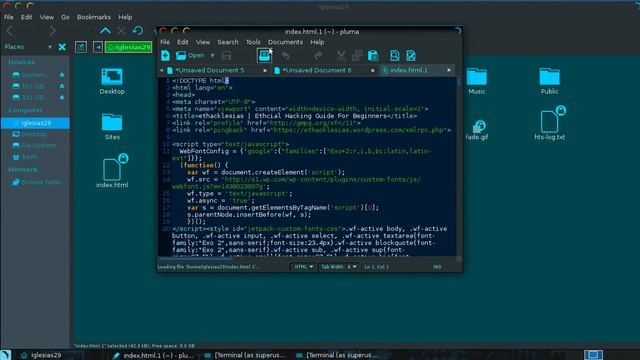The width and height of the screenshot is (640, 360).
Task: Expand the Open recent files arrow
Action: coord(212,56)
